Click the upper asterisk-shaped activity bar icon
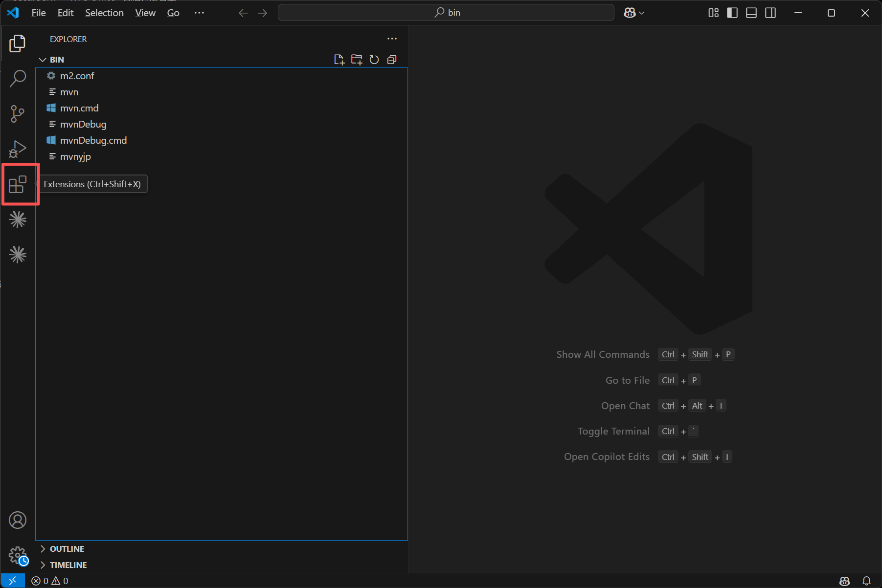Image resolution: width=882 pixels, height=588 pixels. 18,219
